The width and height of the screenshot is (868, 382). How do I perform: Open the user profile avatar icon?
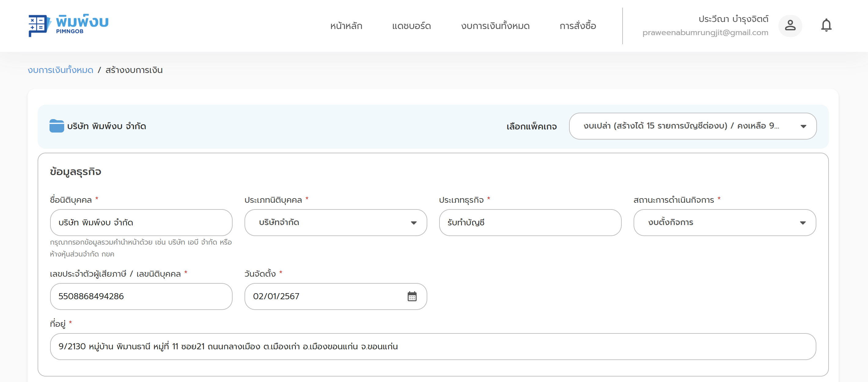tap(789, 26)
